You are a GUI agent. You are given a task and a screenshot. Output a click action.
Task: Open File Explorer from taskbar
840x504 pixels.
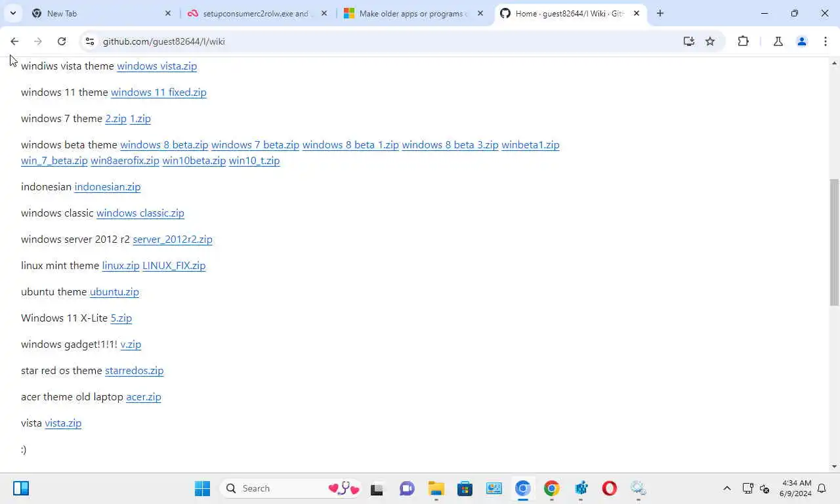[436, 488]
